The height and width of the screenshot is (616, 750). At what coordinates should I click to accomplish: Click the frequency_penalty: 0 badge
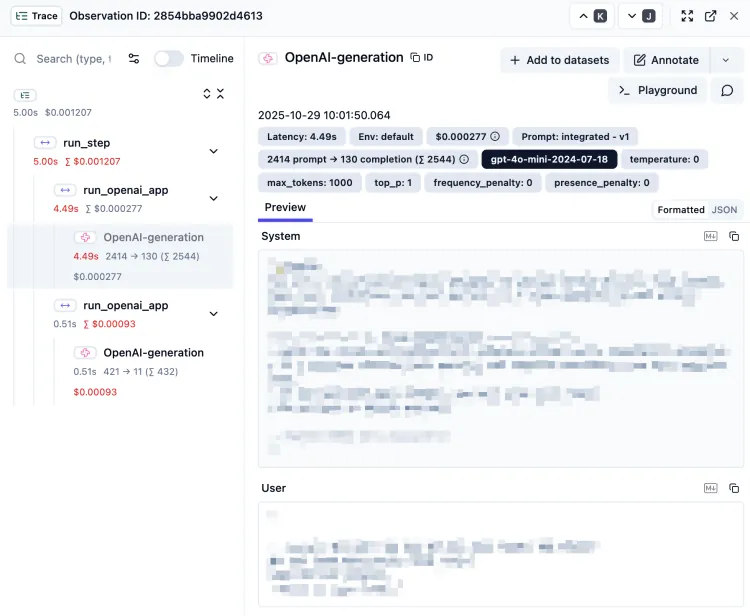coord(483,183)
